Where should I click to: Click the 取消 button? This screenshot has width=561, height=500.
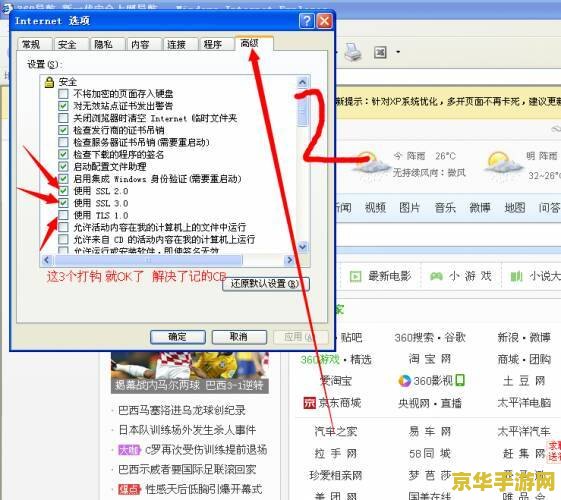click(x=239, y=337)
